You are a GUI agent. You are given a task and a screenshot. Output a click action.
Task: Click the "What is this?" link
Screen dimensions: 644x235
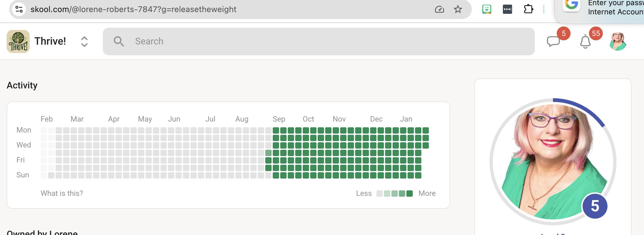tap(62, 193)
